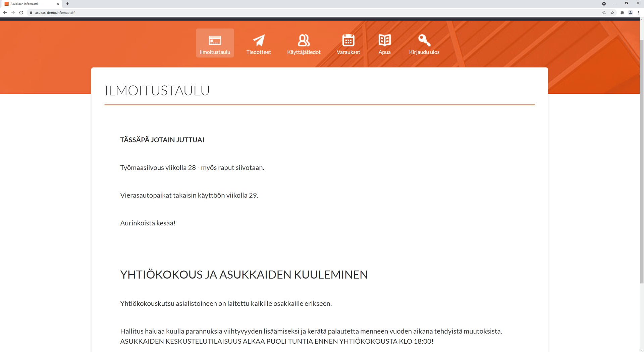Open the Ilmoitustaulu notice board icon
This screenshot has height=352, width=644.
click(215, 40)
